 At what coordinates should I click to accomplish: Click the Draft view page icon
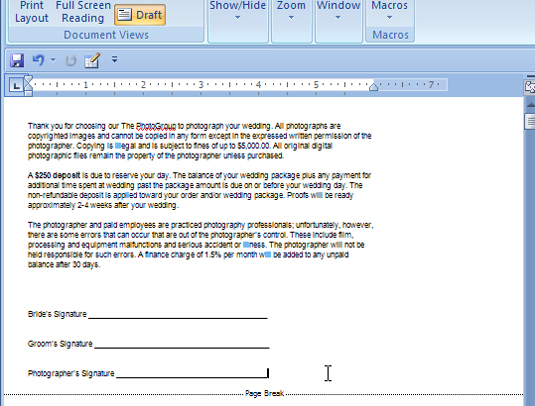(x=125, y=15)
